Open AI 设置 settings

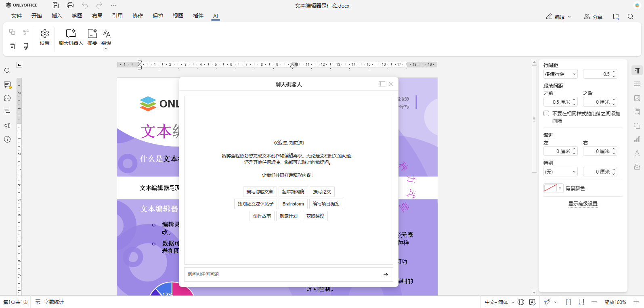tap(45, 37)
